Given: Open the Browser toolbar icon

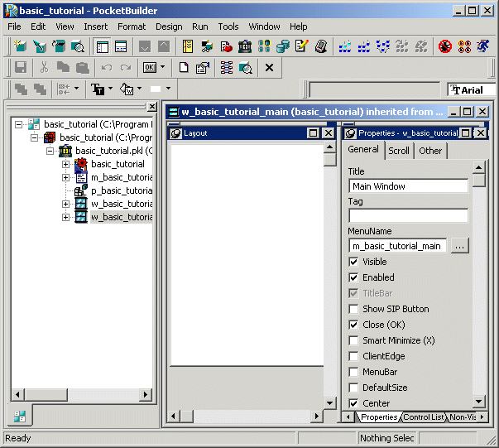Looking at the screenshot, I should point(207,46).
